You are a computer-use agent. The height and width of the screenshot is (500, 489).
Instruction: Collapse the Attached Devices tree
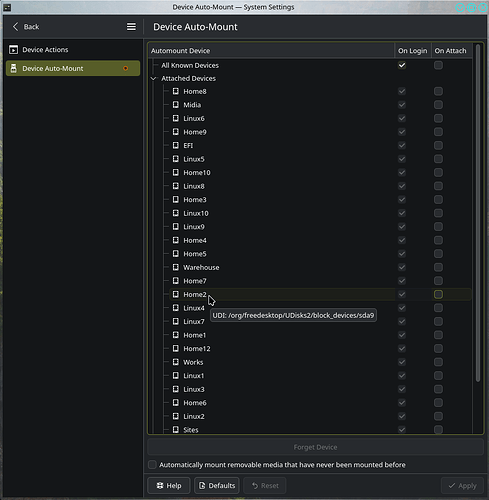tap(154, 78)
